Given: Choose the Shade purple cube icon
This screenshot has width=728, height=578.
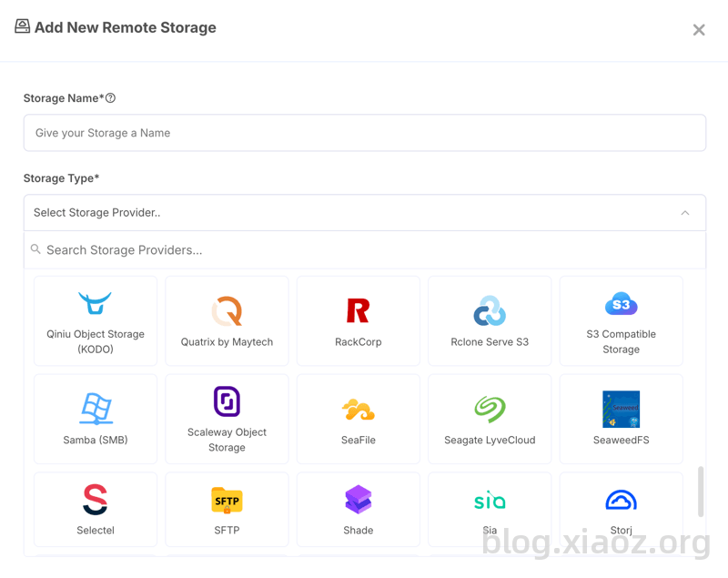Looking at the screenshot, I should click(358, 500).
